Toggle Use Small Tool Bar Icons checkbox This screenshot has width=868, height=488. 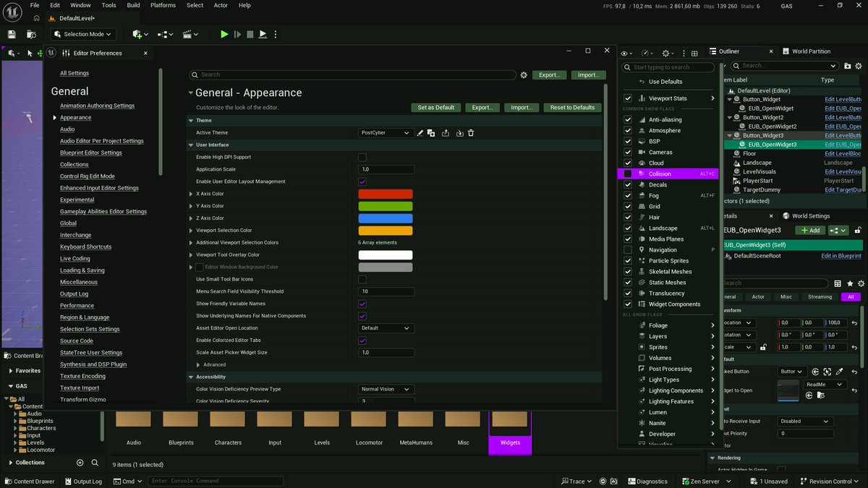click(362, 279)
